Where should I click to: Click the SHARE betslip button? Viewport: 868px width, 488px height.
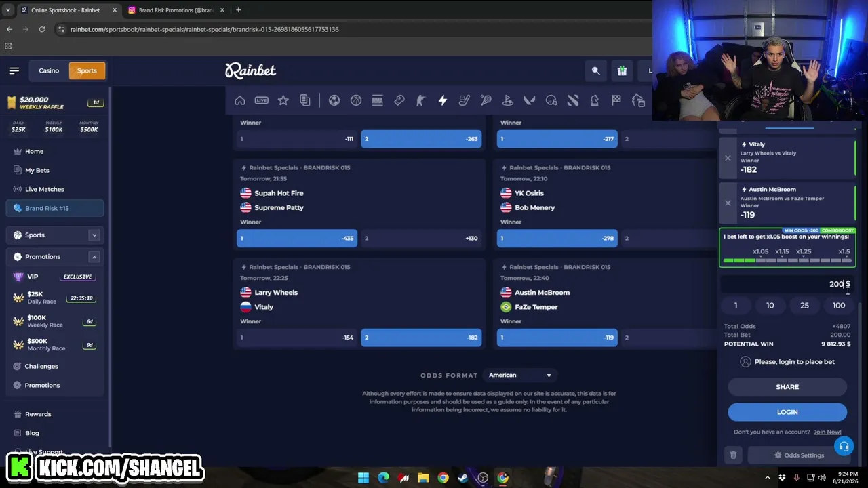(x=787, y=387)
